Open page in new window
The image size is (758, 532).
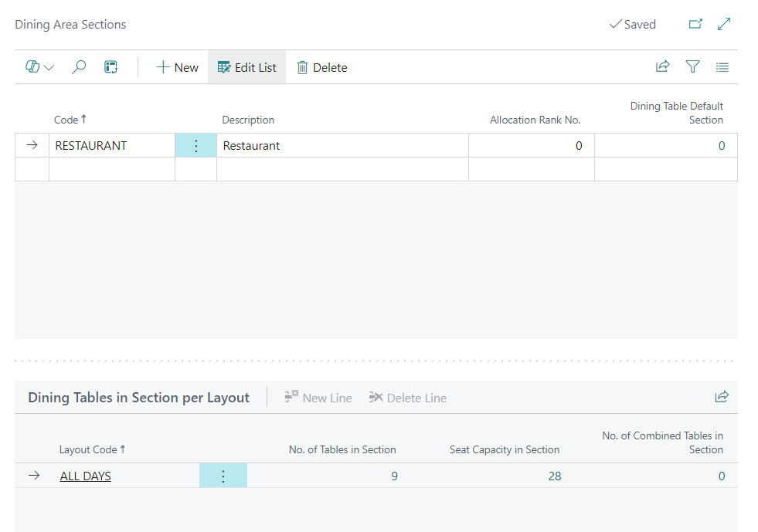695,24
